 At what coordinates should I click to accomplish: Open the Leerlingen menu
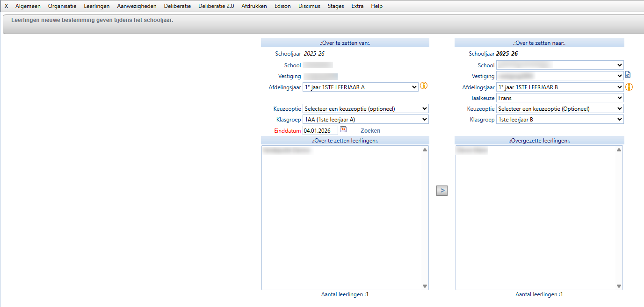[x=97, y=6]
